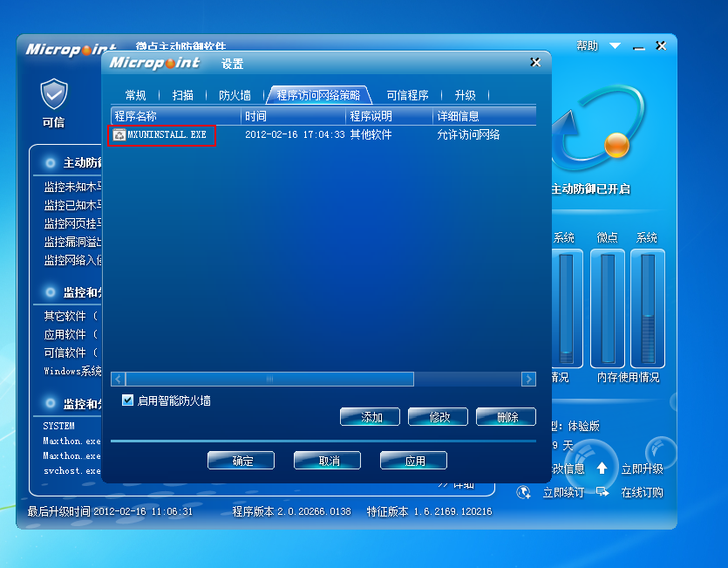Open the 帮助 menu in the main window
This screenshot has width=728, height=568.
coord(587,45)
